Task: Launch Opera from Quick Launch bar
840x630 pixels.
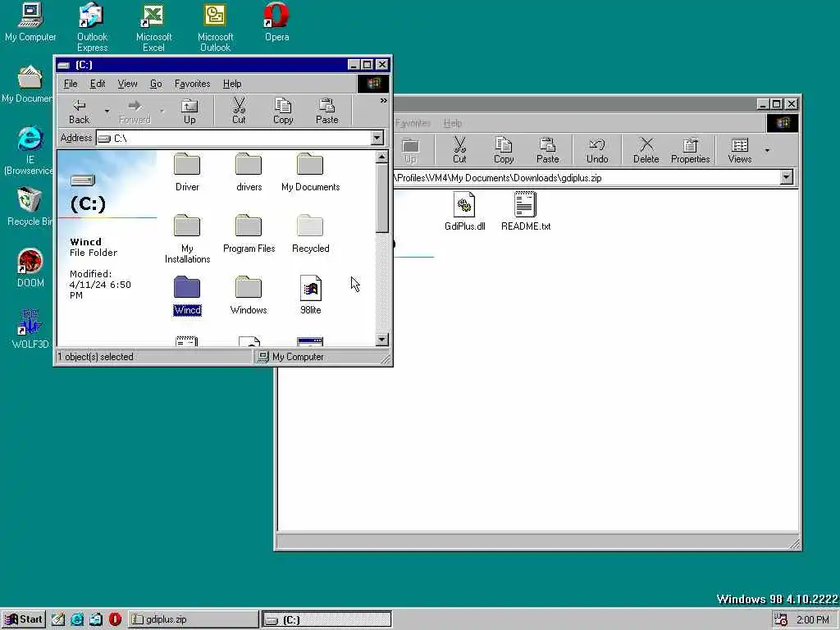Action: [x=115, y=619]
